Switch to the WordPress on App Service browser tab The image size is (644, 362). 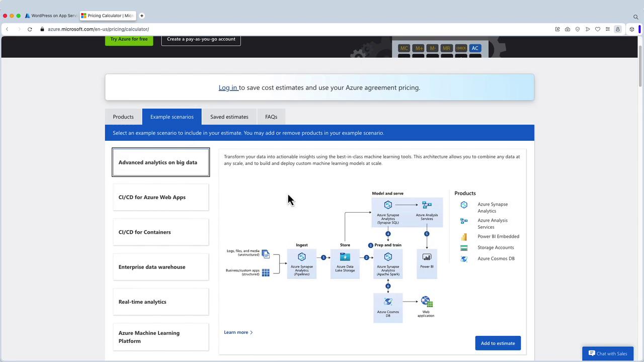tap(50, 16)
